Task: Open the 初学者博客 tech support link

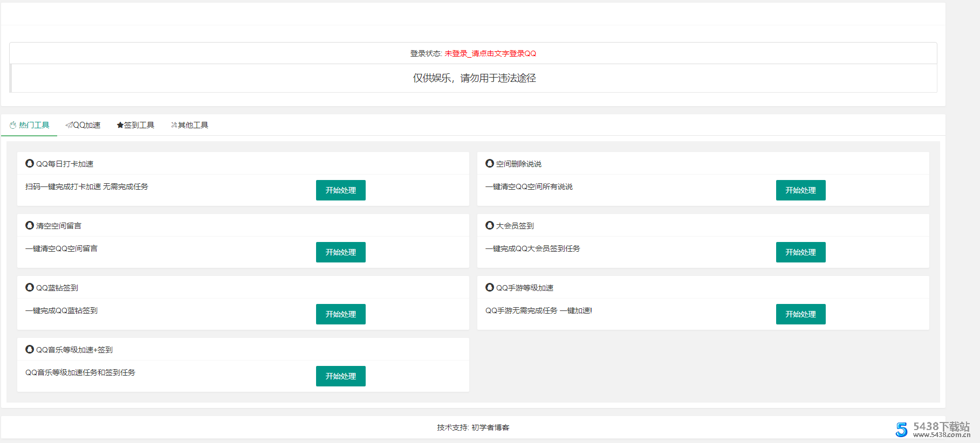Action: pyautogui.click(x=490, y=427)
